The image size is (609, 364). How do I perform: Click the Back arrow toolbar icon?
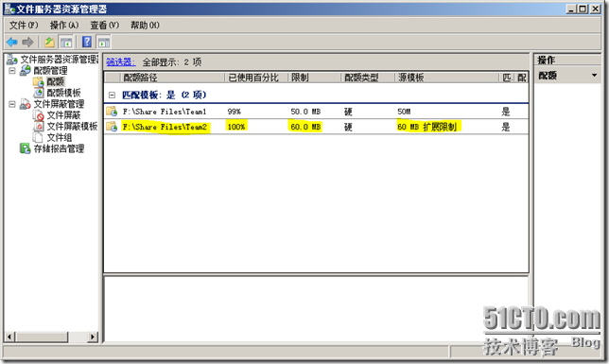pos(12,42)
